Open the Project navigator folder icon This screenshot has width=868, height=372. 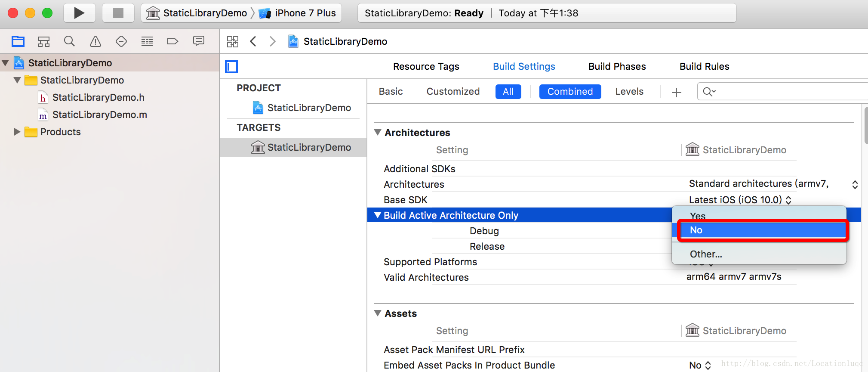pyautogui.click(x=18, y=41)
